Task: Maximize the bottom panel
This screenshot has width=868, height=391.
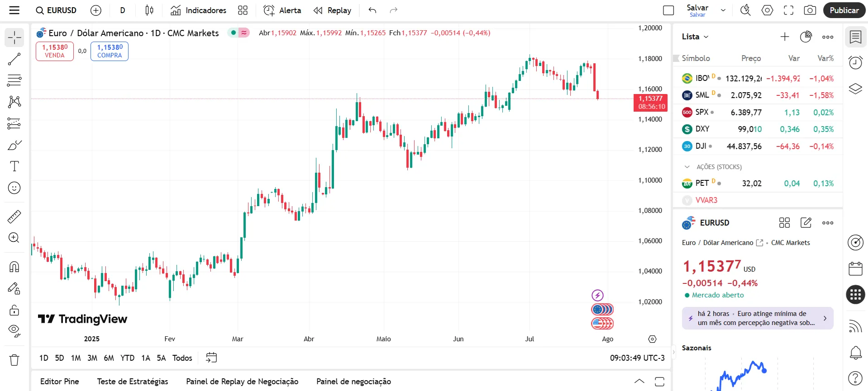Action: pos(660,382)
